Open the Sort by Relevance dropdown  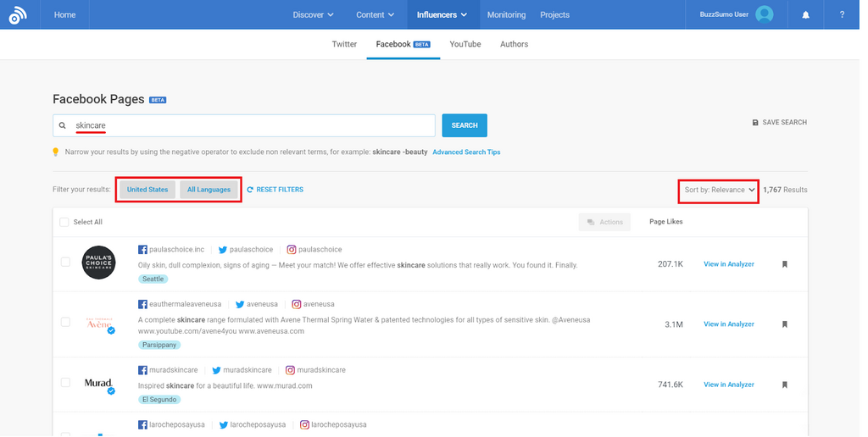click(718, 190)
